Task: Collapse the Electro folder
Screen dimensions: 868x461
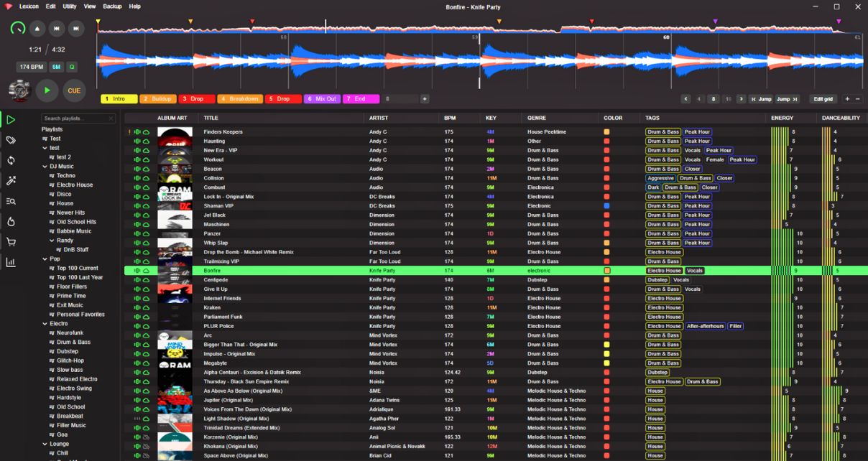Action: click(45, 324)
